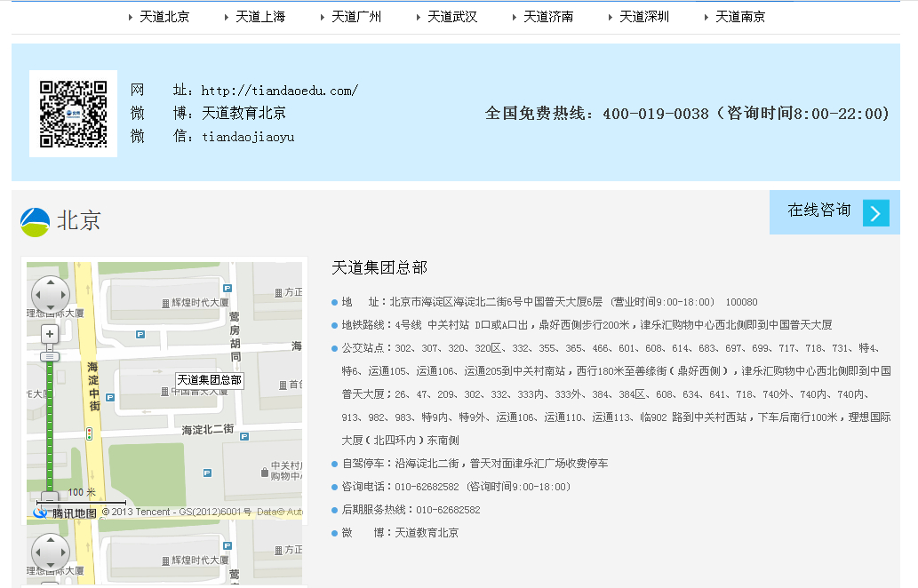Click the blue arrow icon beside 在线咨询

tap(875, 213)
